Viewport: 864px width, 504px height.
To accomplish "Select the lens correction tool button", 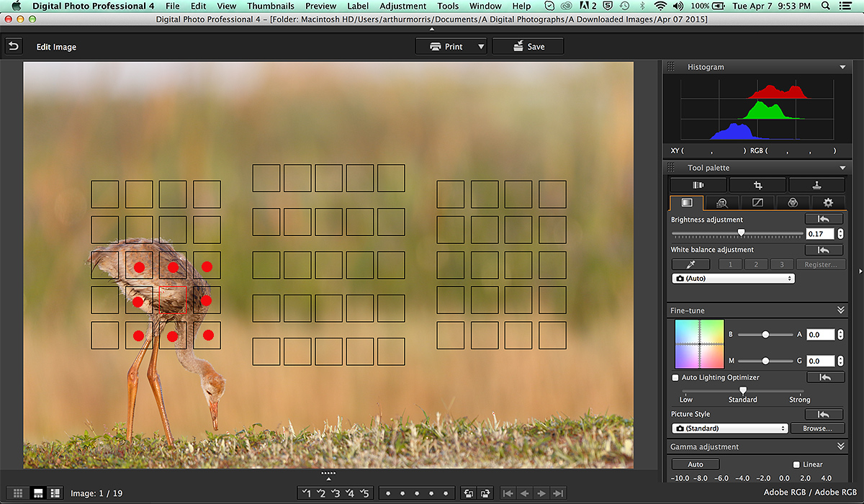I will click(x=698, y=185).
